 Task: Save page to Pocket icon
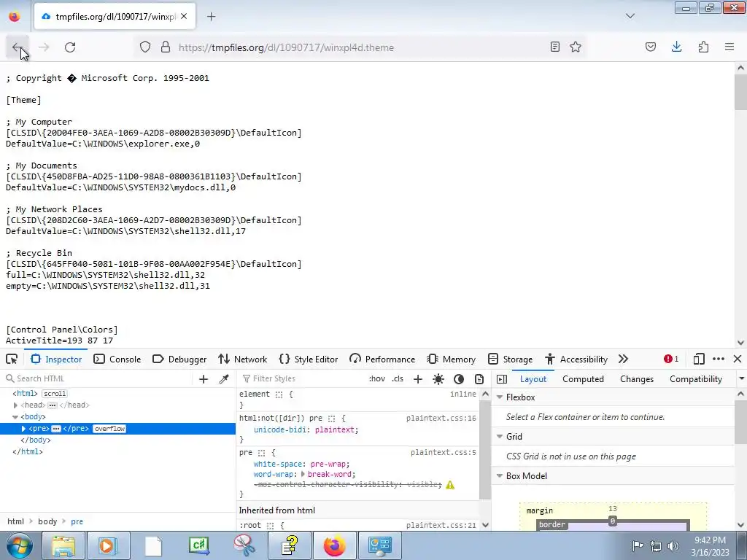click(651, 47)
